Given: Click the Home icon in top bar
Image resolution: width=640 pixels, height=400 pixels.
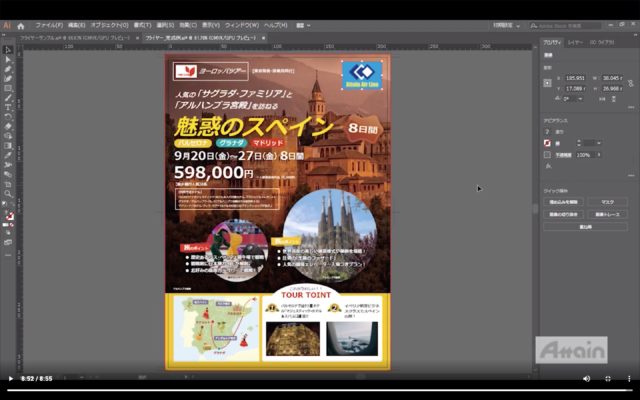Looking at the screenshot, I should [21, 26].
